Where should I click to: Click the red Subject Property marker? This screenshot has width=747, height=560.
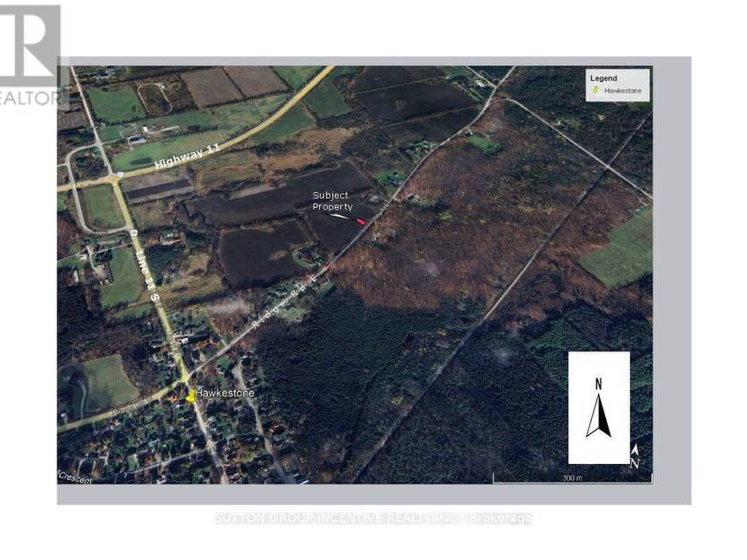361,221
